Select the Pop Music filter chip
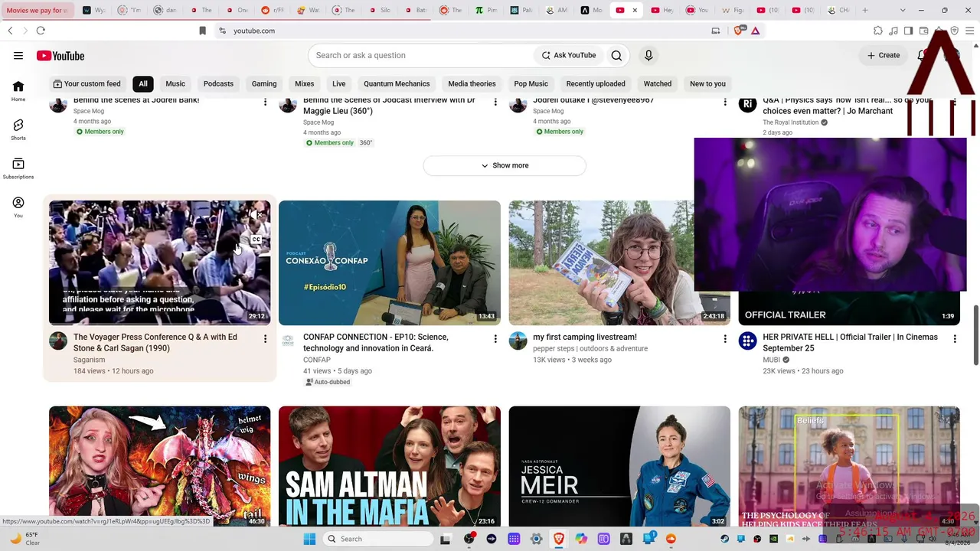 pyautogui.click(x=531, y=83)
